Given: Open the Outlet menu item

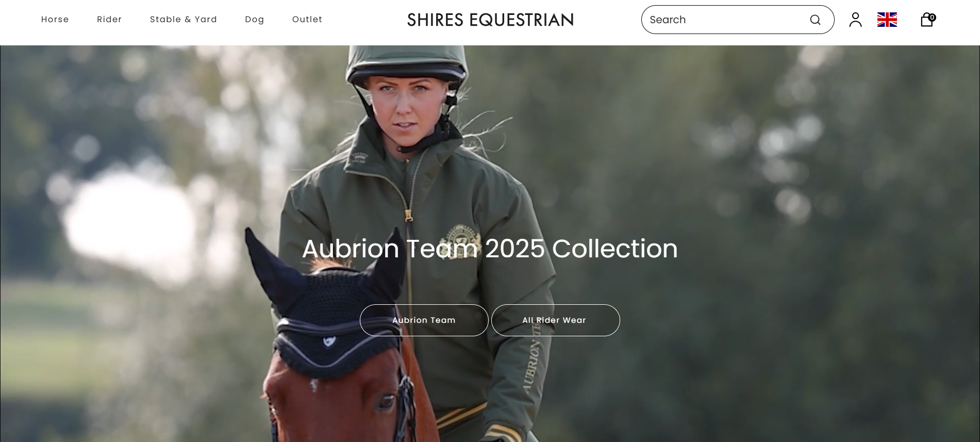Looking at the screenshot, I should coord(307,20).
